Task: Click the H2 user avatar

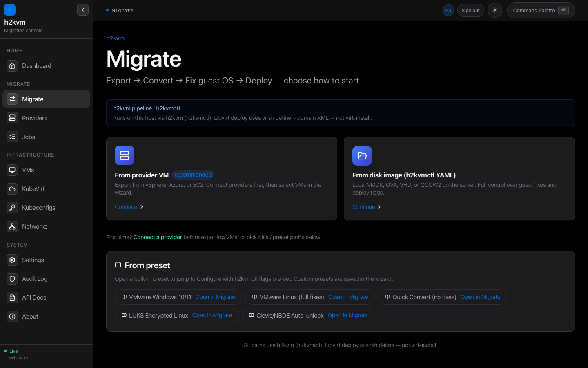Action: click(x=448, y=11)
